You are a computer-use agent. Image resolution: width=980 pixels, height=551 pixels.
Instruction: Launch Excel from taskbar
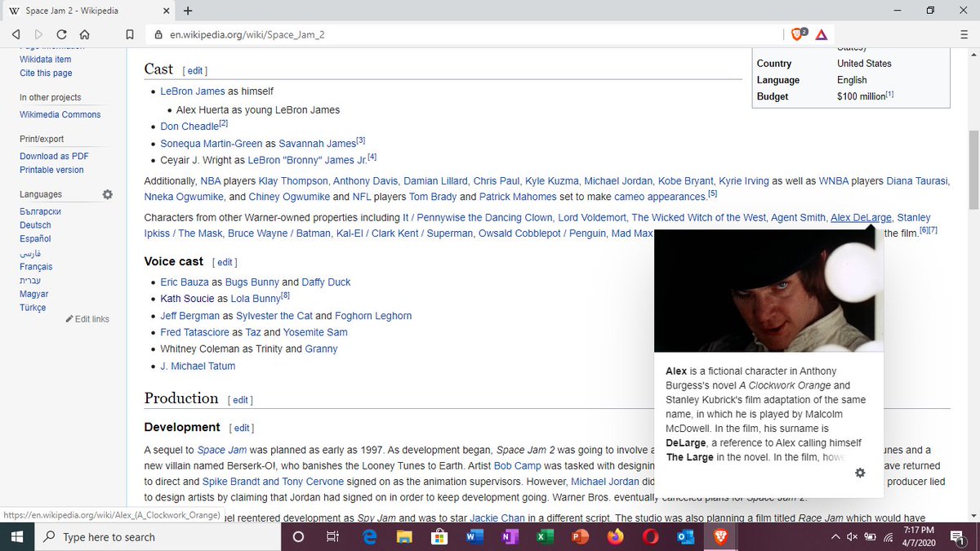click(x=544, y=536)
